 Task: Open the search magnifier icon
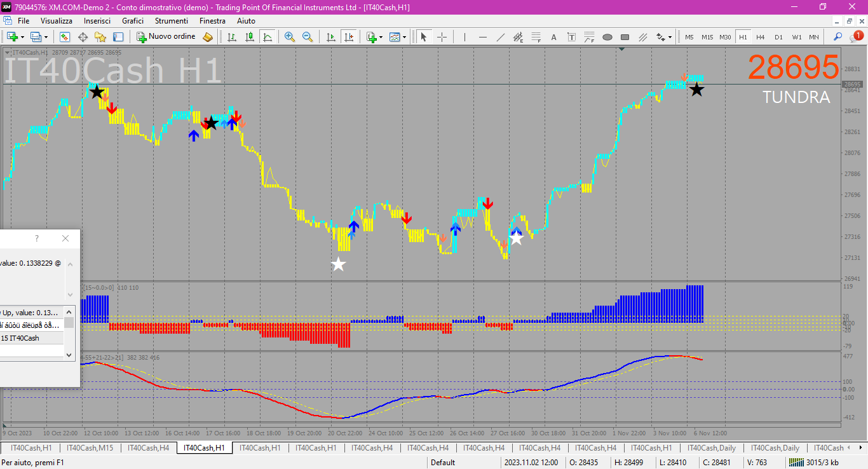838,37
